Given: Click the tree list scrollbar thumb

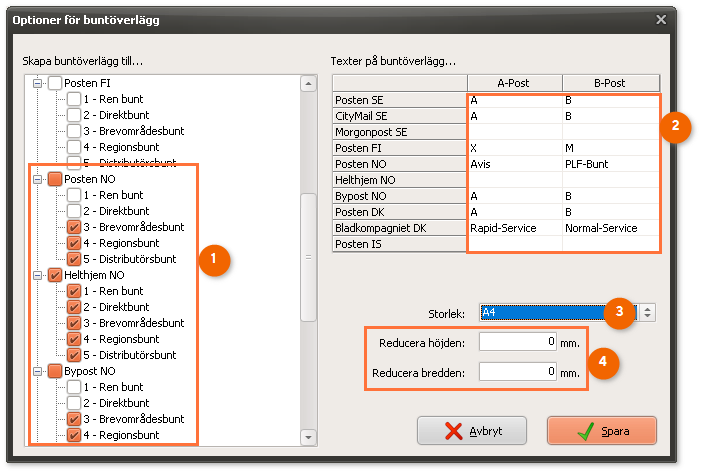Looking at the screenshot, I should [x=308, y=257].
